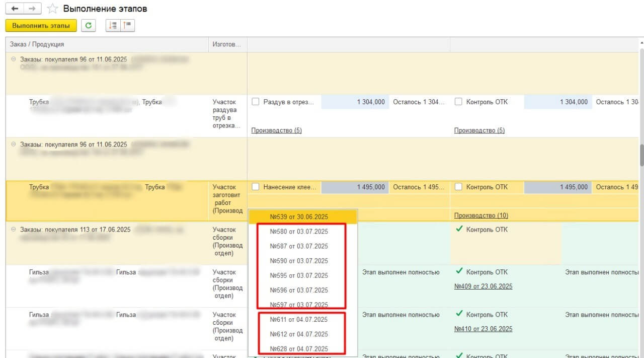Open the 'Производство (10)' link
Screen dimensions: 644x358
click(481, 216)
